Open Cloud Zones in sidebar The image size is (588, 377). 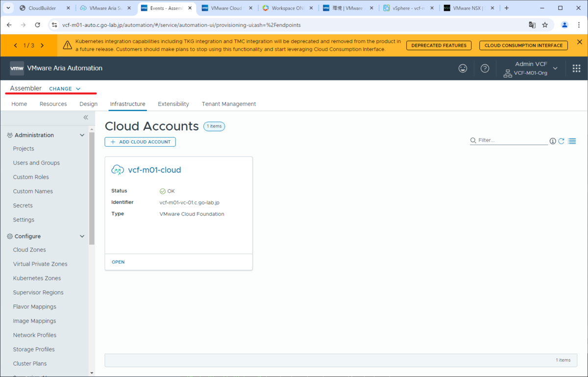29,250
